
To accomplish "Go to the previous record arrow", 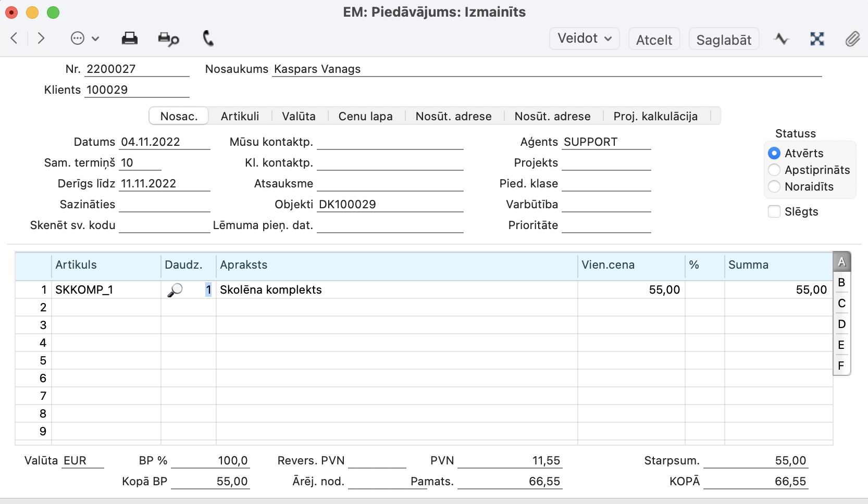I will click(14, 38).
